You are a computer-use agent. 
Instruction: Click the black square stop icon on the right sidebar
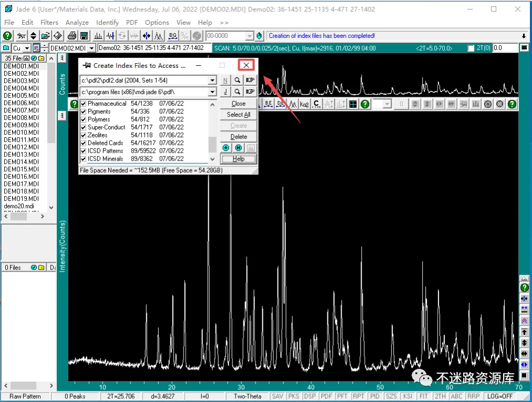[524, 376]
